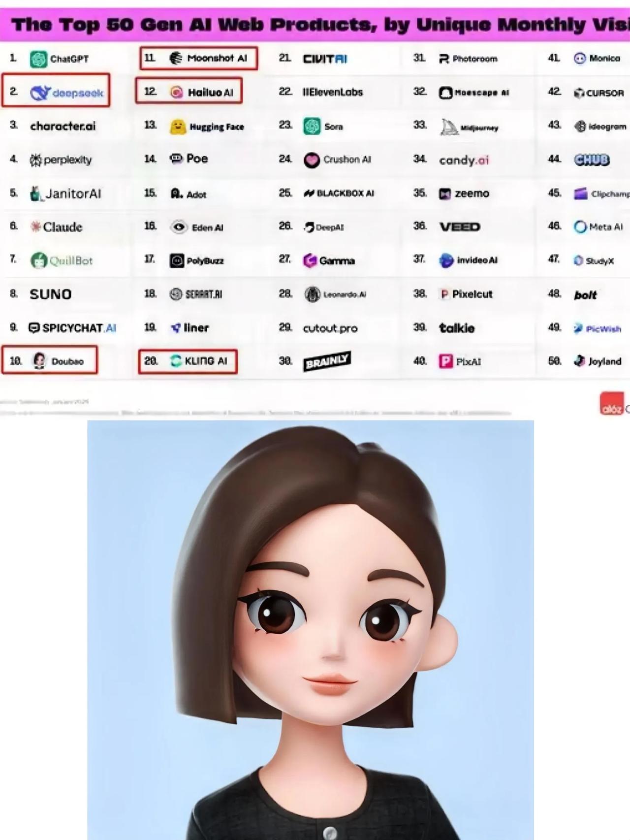Viewport: 630px width, 840px height.
Task: Click the Midjourney sailboat logo
Action: (x=449, y=127)
